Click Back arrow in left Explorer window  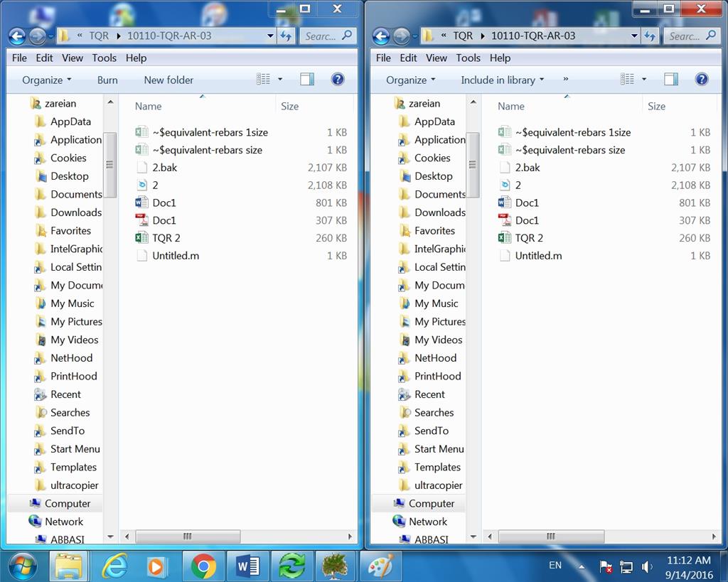(17, 36)
